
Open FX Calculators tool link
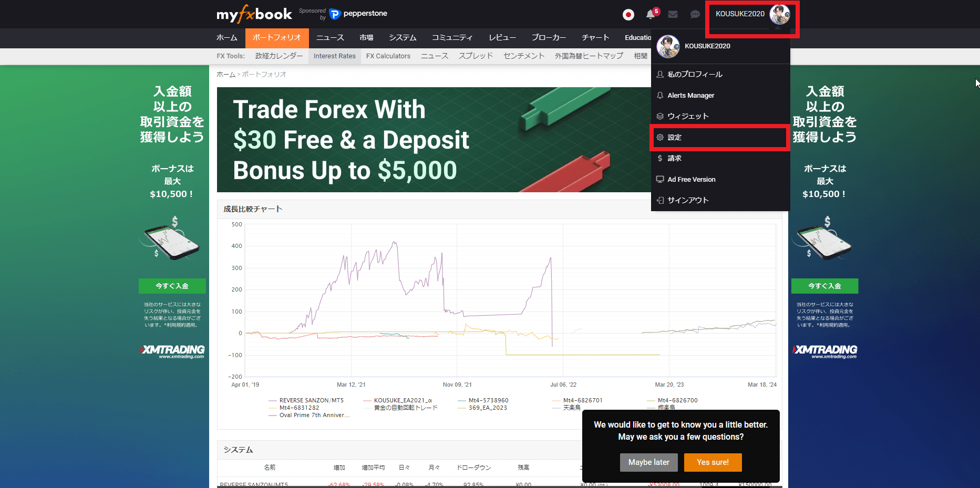(x=388, y=56)
